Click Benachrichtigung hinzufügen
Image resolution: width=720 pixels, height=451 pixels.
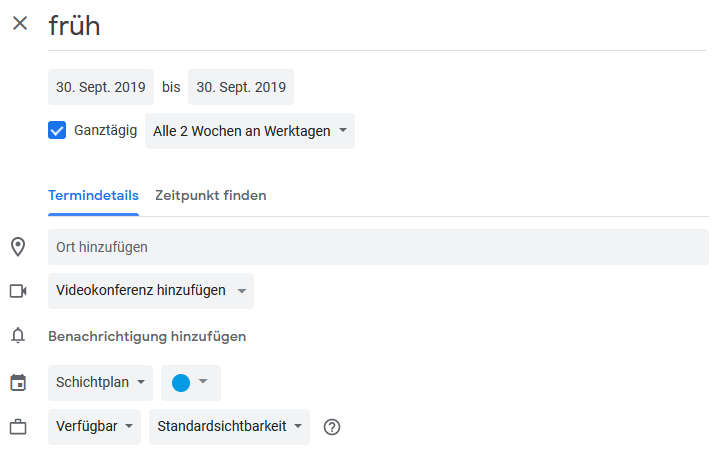pos(147,336)
